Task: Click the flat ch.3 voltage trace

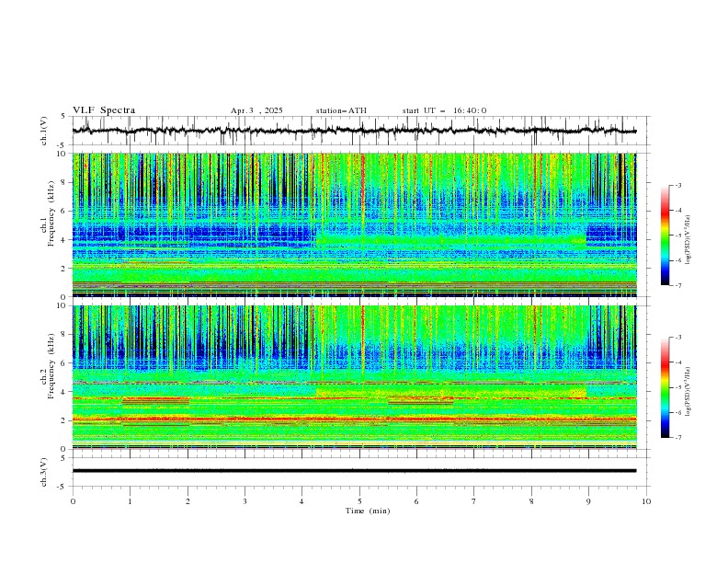Action: pyautogui.click(x=354, y=471)
